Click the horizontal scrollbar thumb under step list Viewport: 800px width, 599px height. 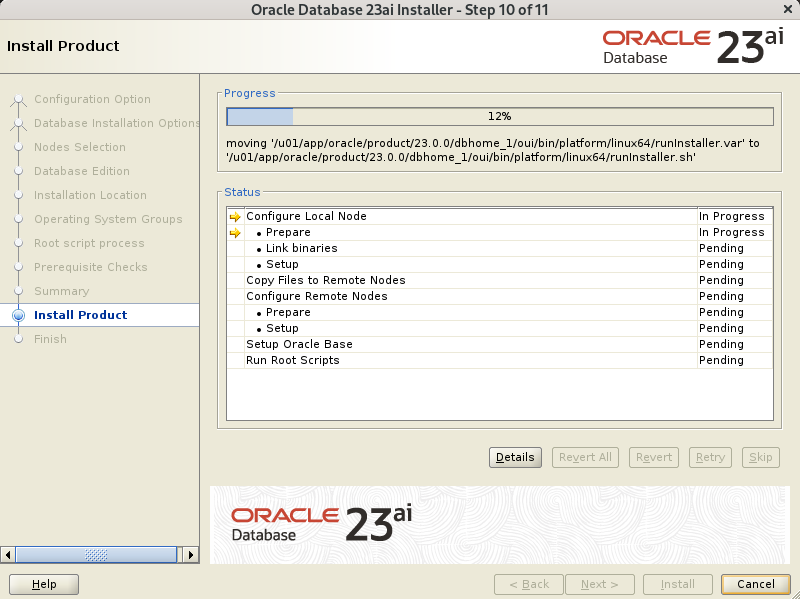96,555
